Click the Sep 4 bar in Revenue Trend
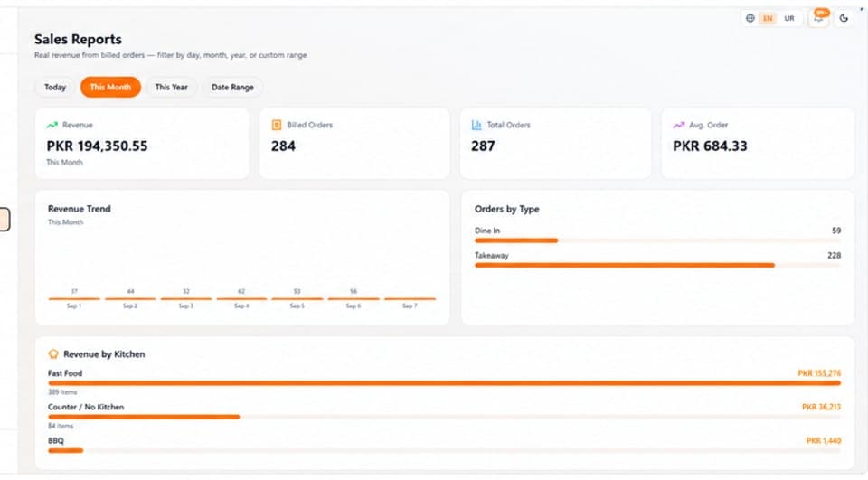Screen dimensions: 868x480 click(x=241, y=299)
